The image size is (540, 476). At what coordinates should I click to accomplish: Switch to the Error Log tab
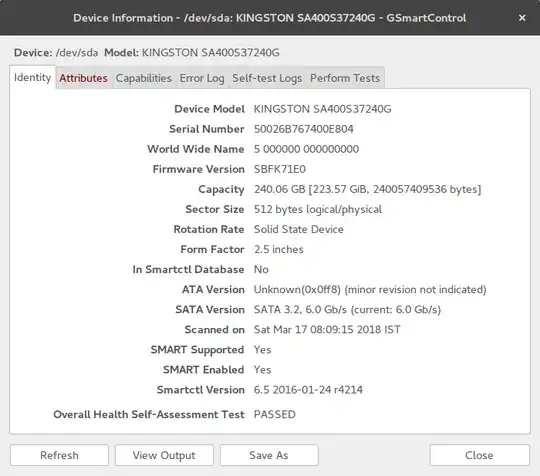click(x=202, y=78)
